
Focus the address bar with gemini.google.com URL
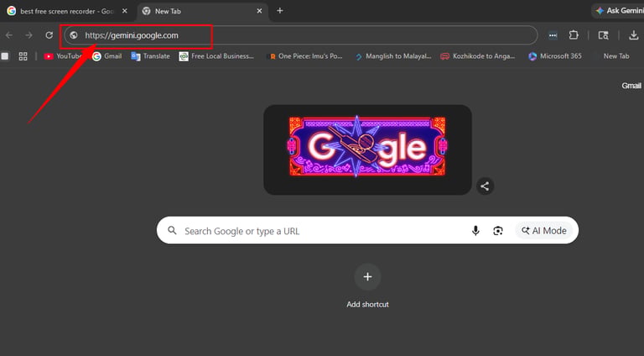pos(301,35)
